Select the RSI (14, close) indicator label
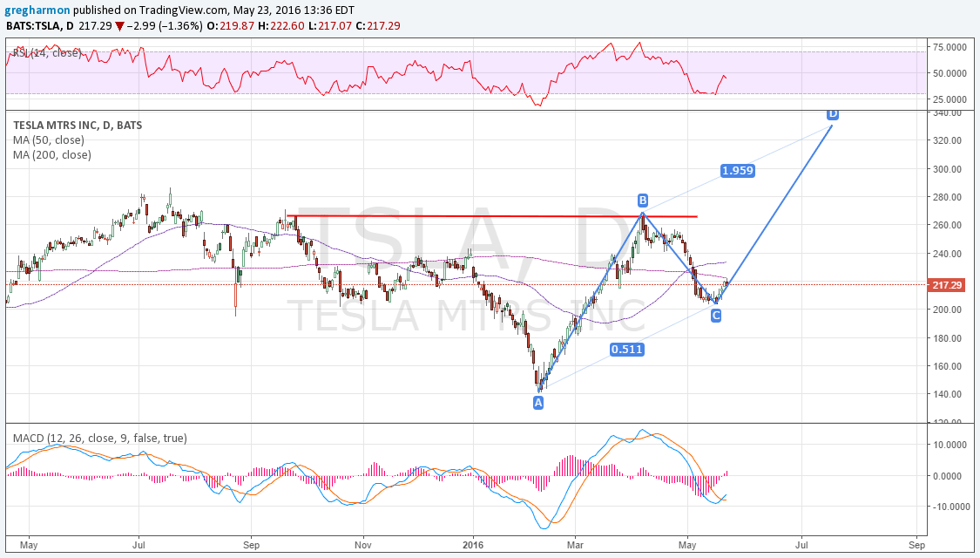This screenshot has width=980, height=558. pos(48,53)
